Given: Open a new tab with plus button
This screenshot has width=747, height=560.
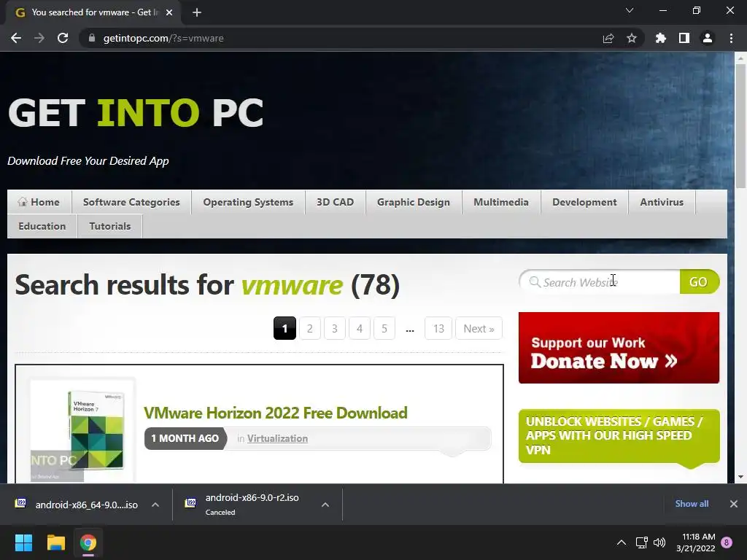Looking at the screenshot, I should point(197,12).
